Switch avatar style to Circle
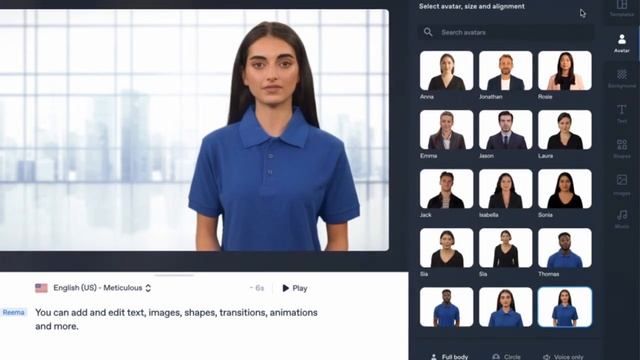 [506, 356]
